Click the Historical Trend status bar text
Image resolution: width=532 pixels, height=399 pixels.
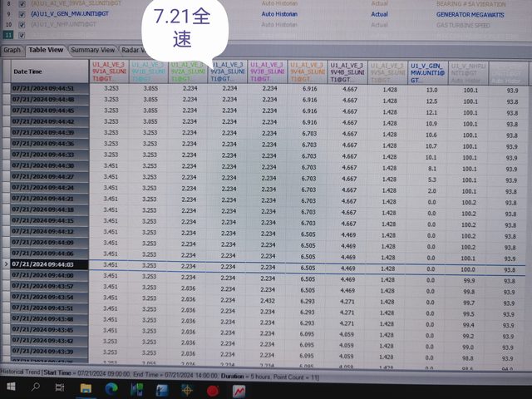pyautogui.click(x=160, y=375)
